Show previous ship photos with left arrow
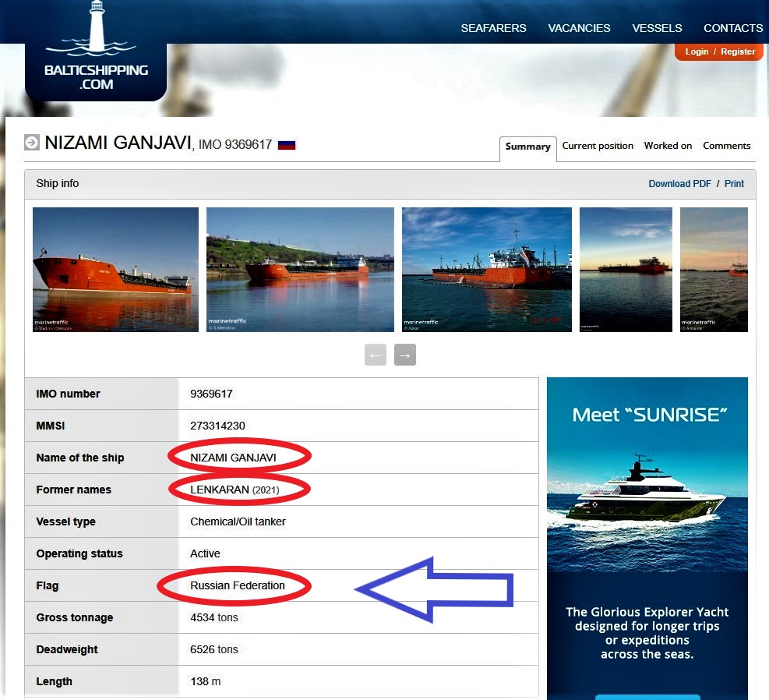Viewport: 769px width, 700px height. (x=376, y=355)
